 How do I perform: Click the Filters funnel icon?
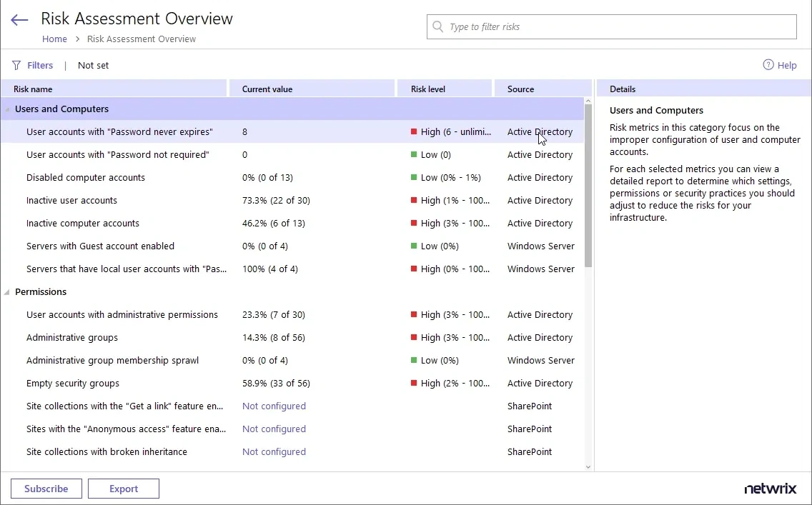pyautogui.click(x=16, y=66)
